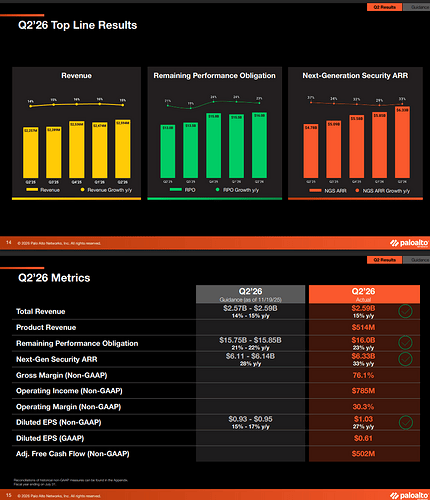The image size is (430, 500).
Task: Select the Guidance tab on slide 15
Action: tap(417, 260)
